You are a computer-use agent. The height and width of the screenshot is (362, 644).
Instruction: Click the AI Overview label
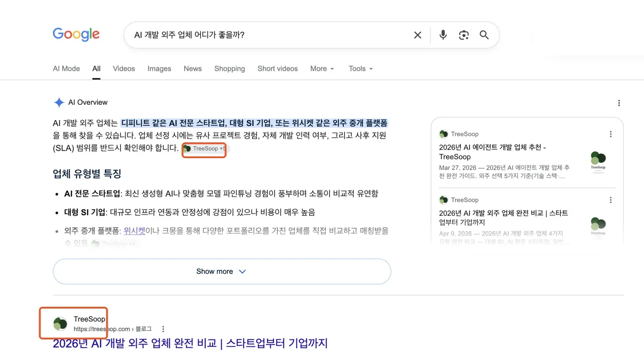(88, 102)
